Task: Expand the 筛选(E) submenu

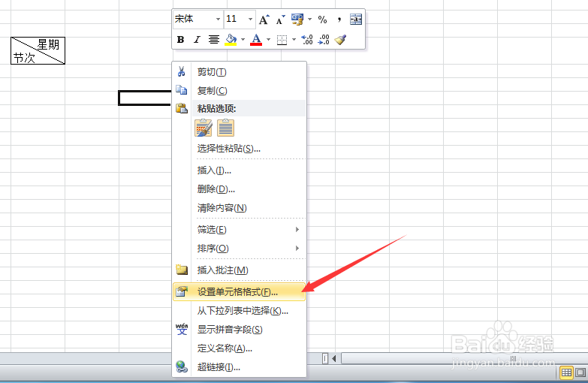Action: tap(240, 230)
